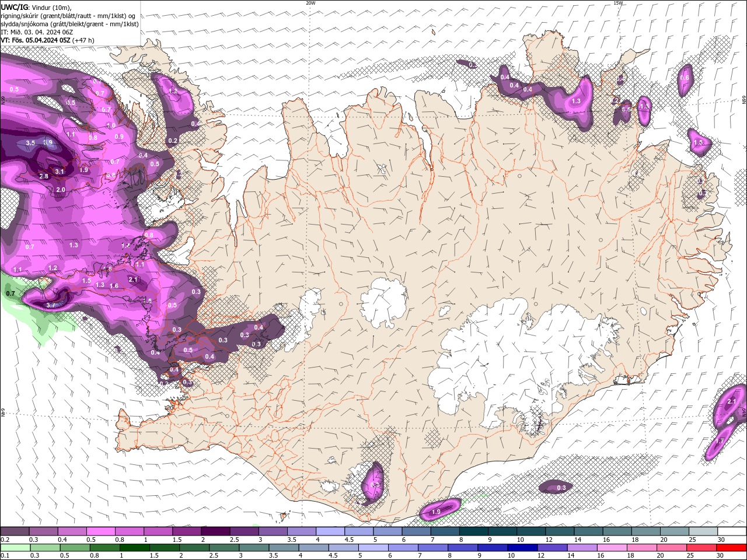
Task: Click the '0.1' label under the lower legend
Action: tap(5, 556)
